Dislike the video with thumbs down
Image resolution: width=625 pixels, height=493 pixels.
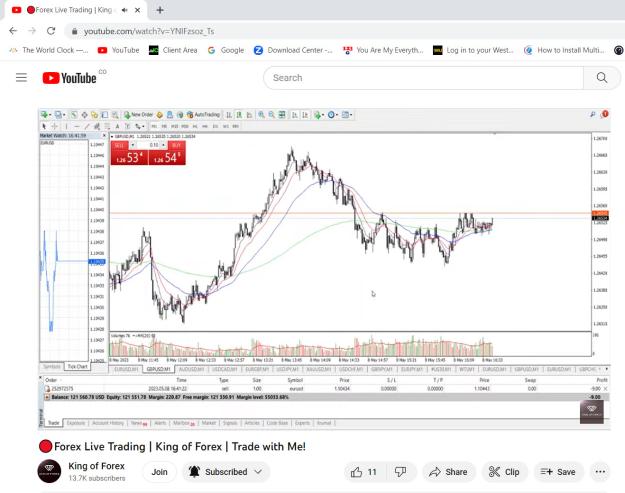coord(400,472)
